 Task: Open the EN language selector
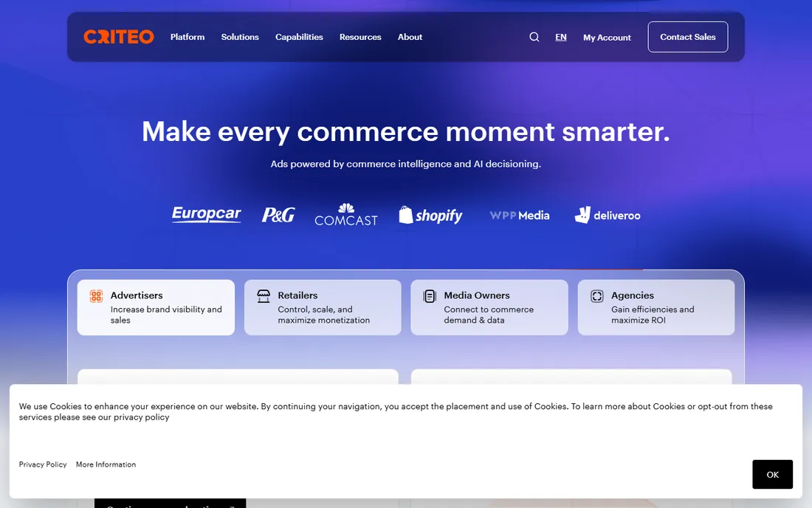click(x=561, y=37)
